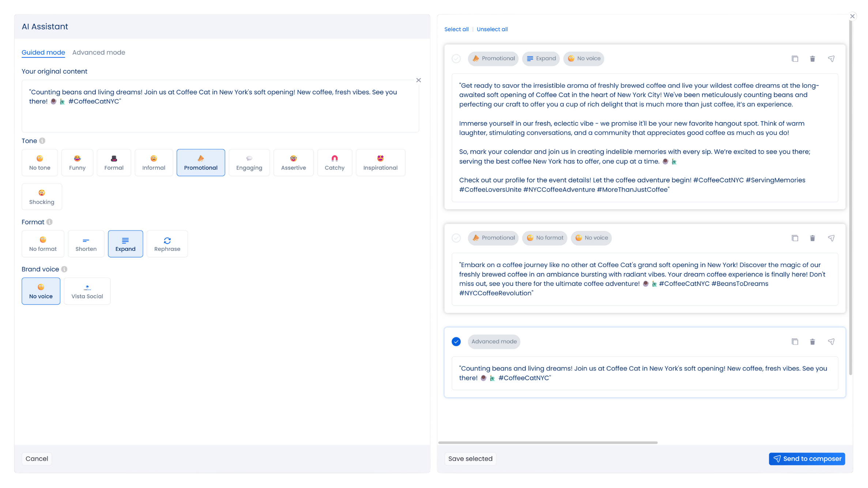The width and height of the screenshot is (868, 488).
Task: Copy the Promotional Expand result text
Action: 795,59
